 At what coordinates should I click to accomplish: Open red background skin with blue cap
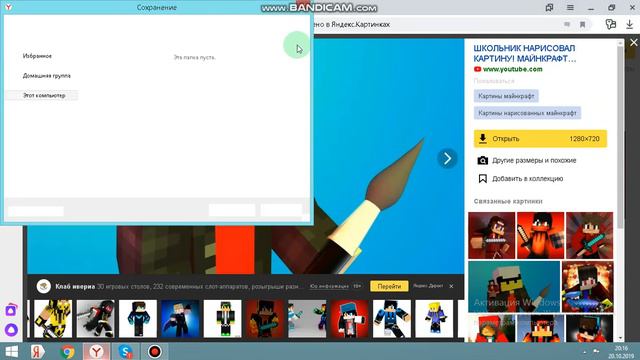click(x=349, y=319)
